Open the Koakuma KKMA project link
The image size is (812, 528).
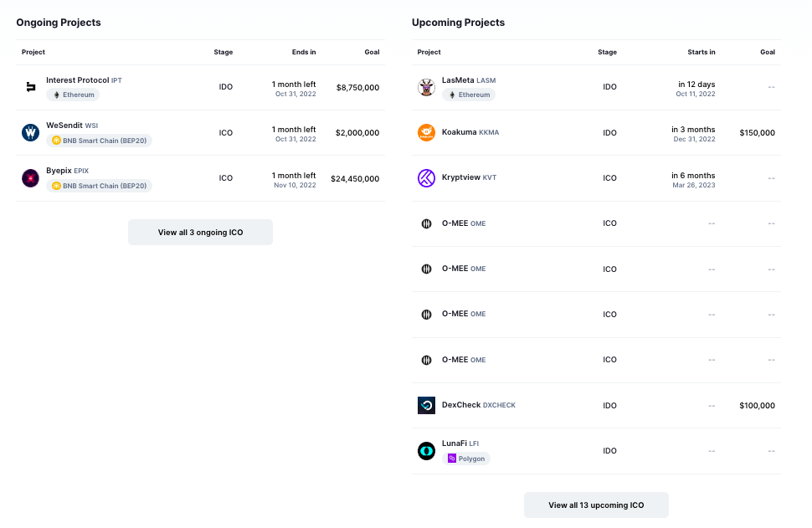coord(470,132)
